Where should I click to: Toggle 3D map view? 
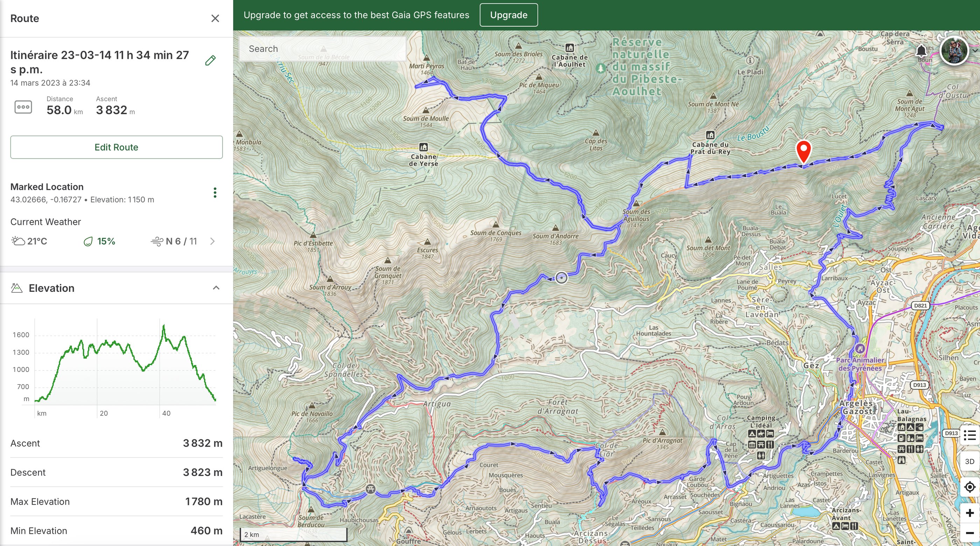970,462
